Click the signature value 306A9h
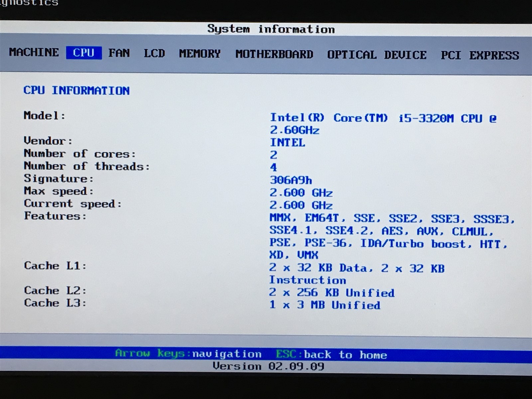This screenshot has height=399, width=532. pyautogui.click(x=291, y=180)
